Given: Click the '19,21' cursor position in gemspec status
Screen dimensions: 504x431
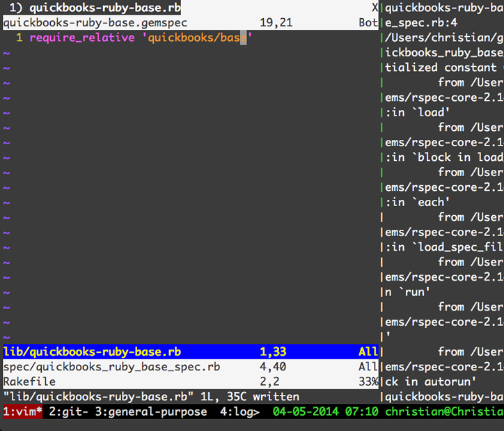Looking at the screenshot, I should pyautogui.click(x=276, y=22).
